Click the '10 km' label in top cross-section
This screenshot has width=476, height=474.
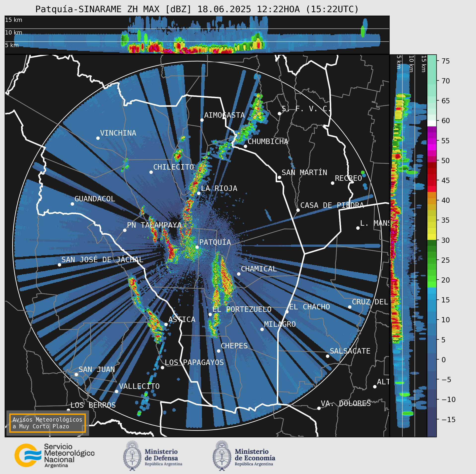pos(14,33)
